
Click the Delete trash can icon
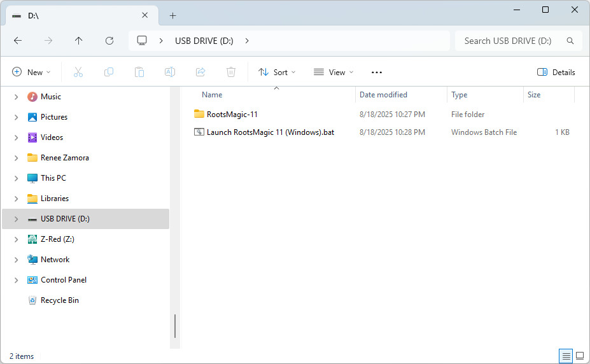(x=231, y=72)
